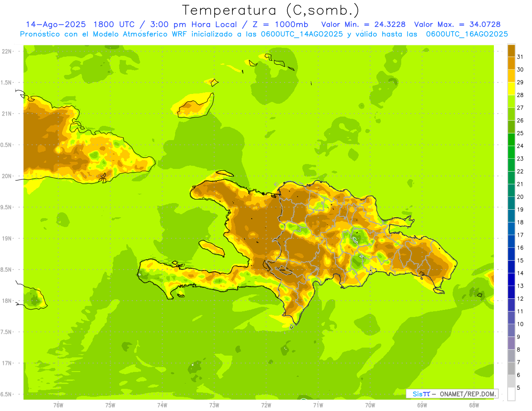Click the '5' colorbar value
Viewport: 532px width, 411px height.
point(519,388)
